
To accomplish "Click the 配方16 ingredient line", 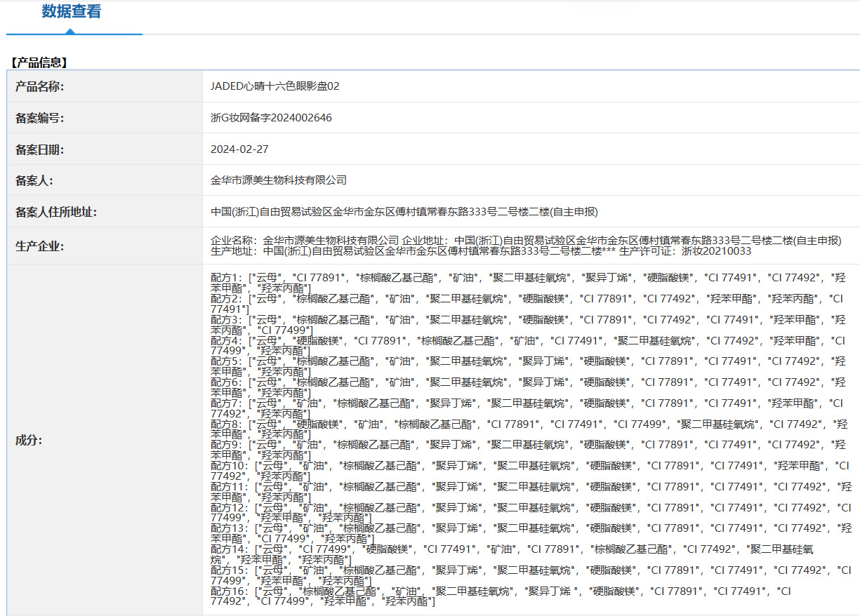I will [501, 596].
